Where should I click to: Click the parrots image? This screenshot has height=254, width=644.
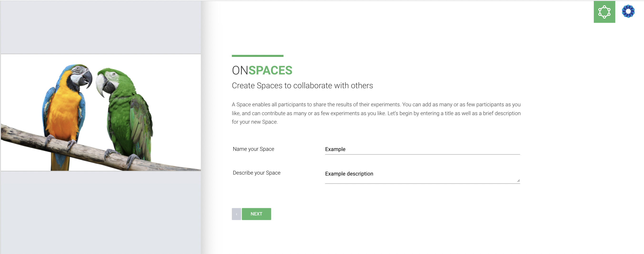[x=101, y=112]
